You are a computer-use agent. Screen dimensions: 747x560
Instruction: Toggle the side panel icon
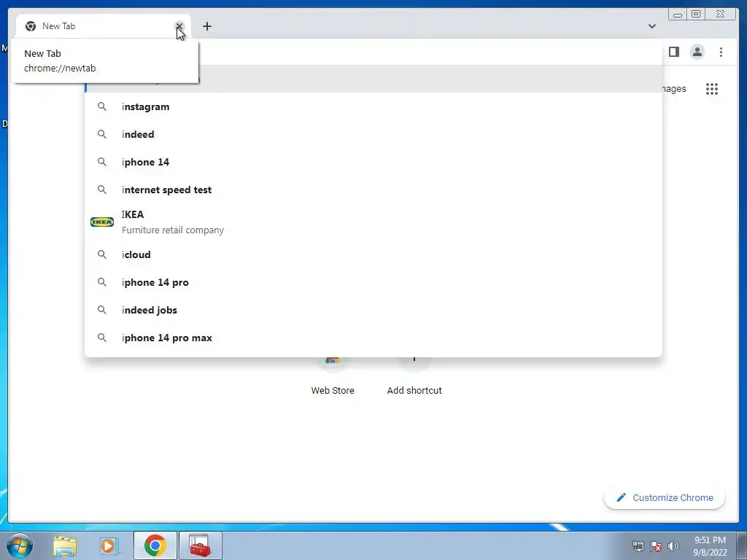tap(673, 52)
